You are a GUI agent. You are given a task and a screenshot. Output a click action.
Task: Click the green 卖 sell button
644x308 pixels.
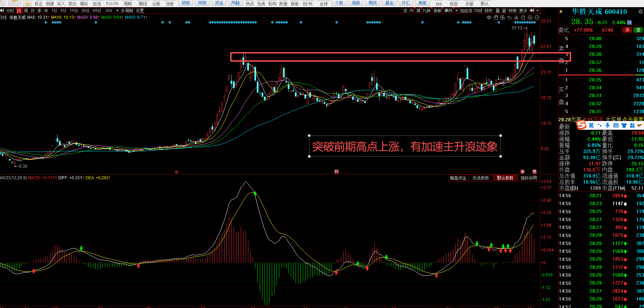click(x=639, y=30)
